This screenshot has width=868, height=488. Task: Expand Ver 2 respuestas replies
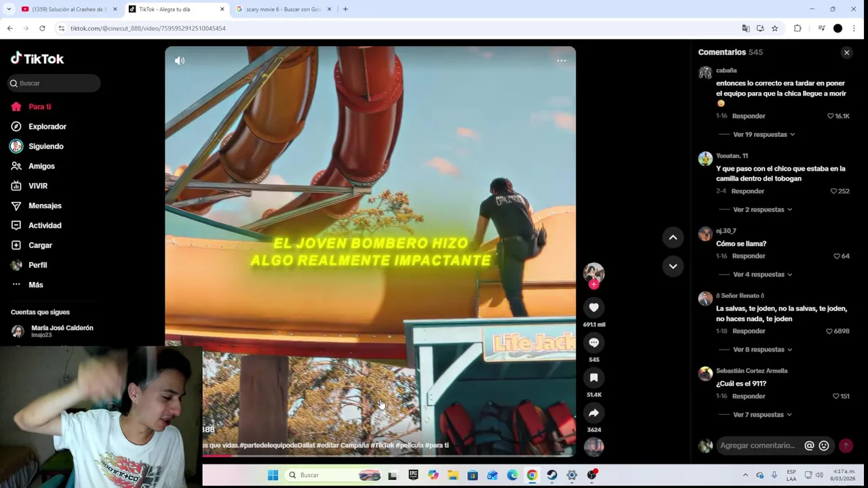[762, 210]
